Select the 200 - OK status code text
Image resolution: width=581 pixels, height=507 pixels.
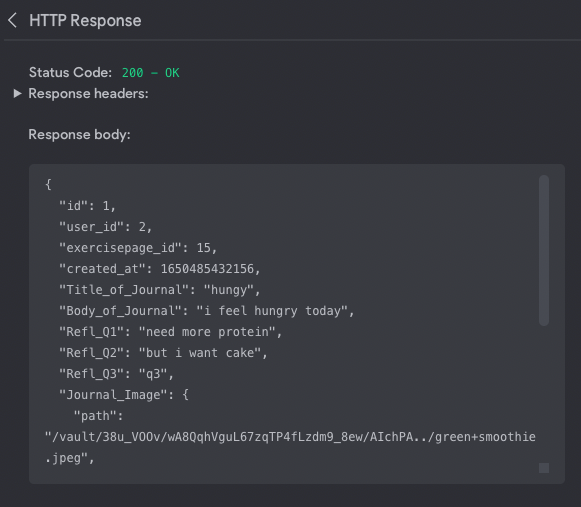pyautogui.click(x=150, y=73)
